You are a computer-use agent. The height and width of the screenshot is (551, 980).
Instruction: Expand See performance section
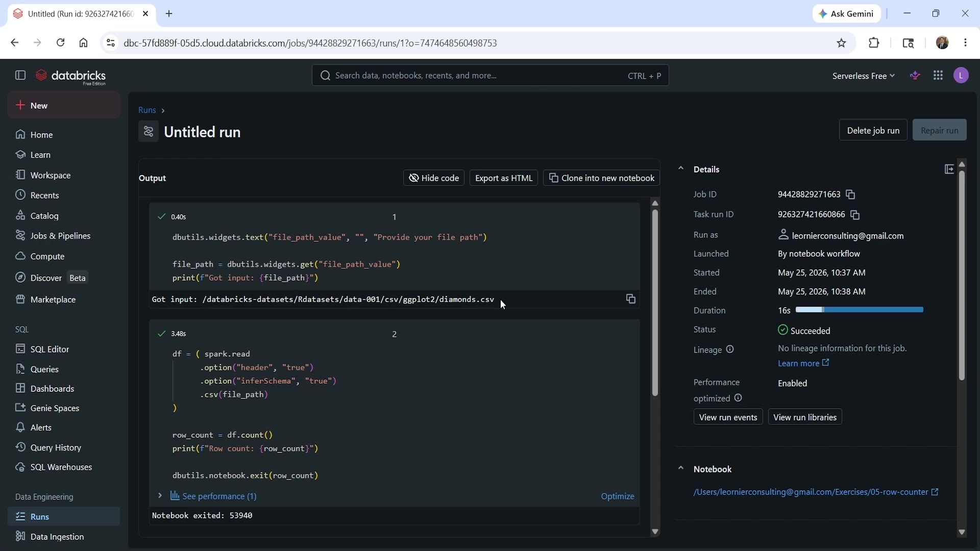click(160, 496)
